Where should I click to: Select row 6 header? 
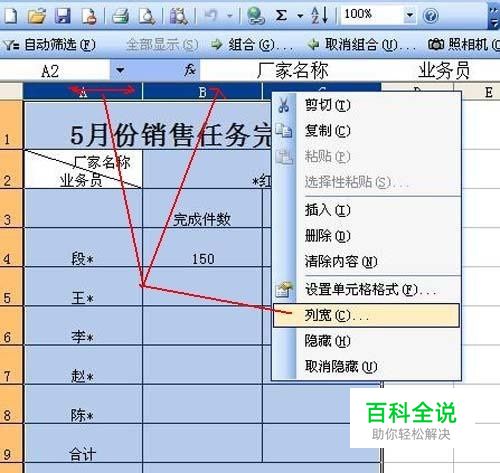[11, 326]
